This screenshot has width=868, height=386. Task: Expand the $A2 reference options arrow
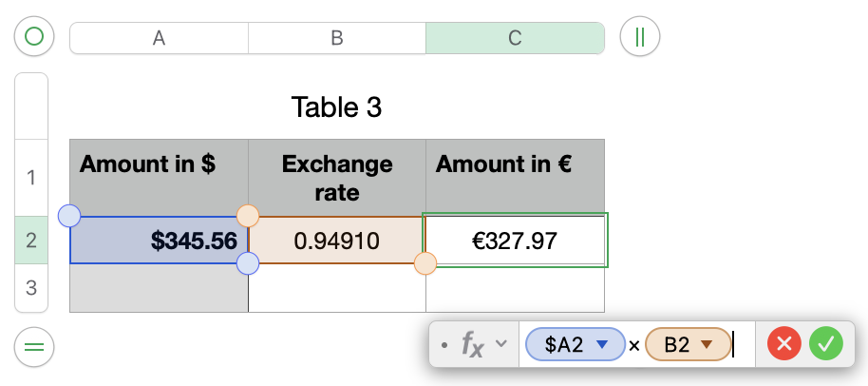[x=600, y=344]
